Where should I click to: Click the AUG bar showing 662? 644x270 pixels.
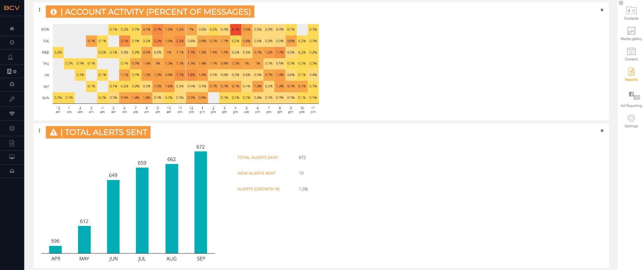(x=172, y=209)
